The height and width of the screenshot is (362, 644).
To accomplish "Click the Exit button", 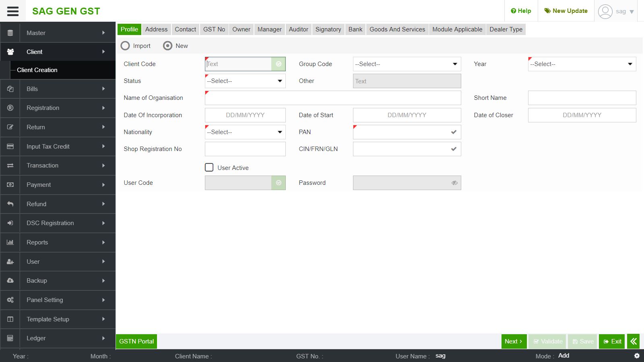I will pos(612,341).
